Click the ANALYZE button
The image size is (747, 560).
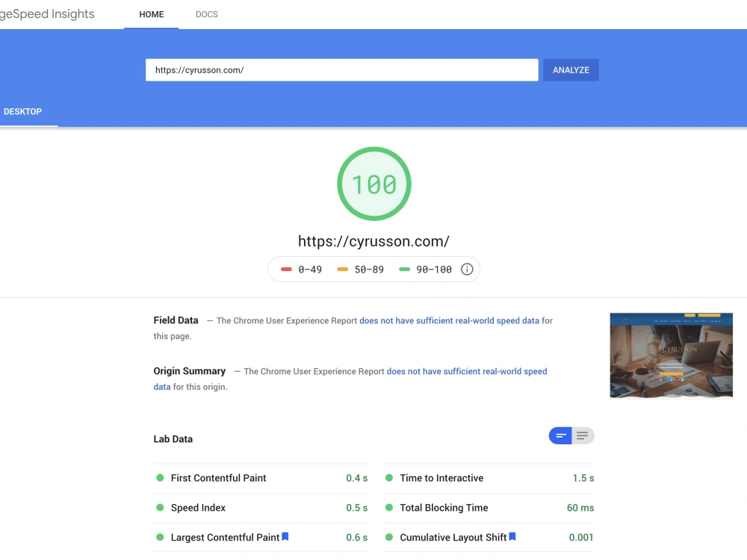571,70
